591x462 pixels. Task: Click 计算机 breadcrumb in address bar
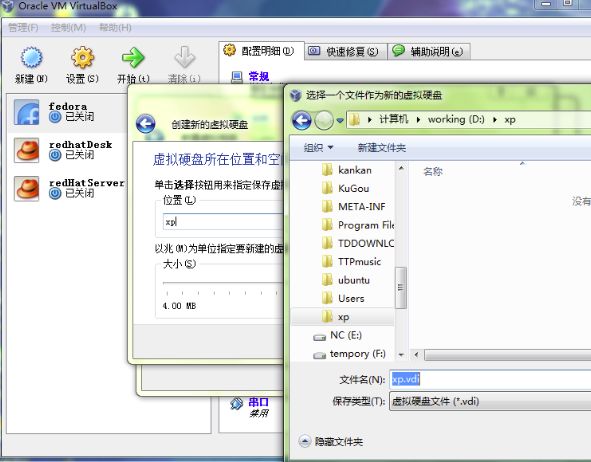393,119
